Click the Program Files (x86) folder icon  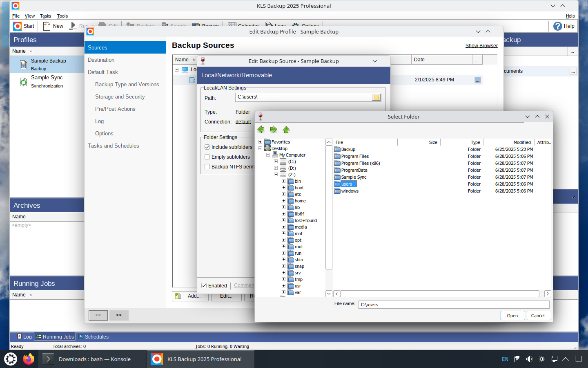click(x=337, y=163)
